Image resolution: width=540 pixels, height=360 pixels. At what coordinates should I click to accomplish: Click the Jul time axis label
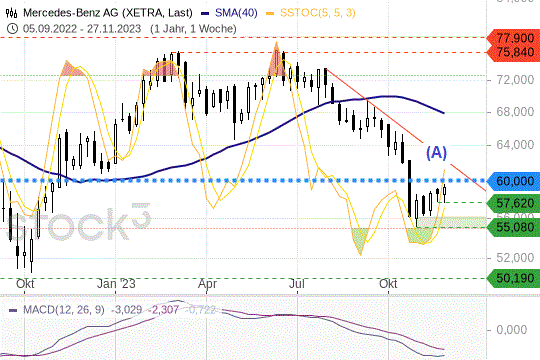(297, 284)
